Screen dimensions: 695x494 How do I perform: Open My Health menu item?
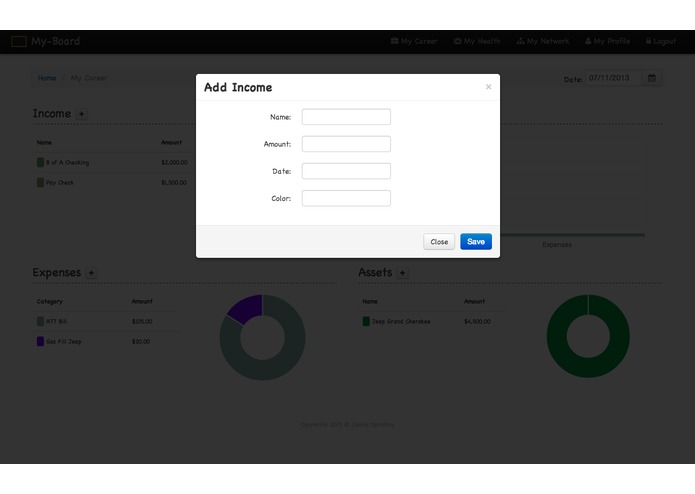click(x=477, y=41)
